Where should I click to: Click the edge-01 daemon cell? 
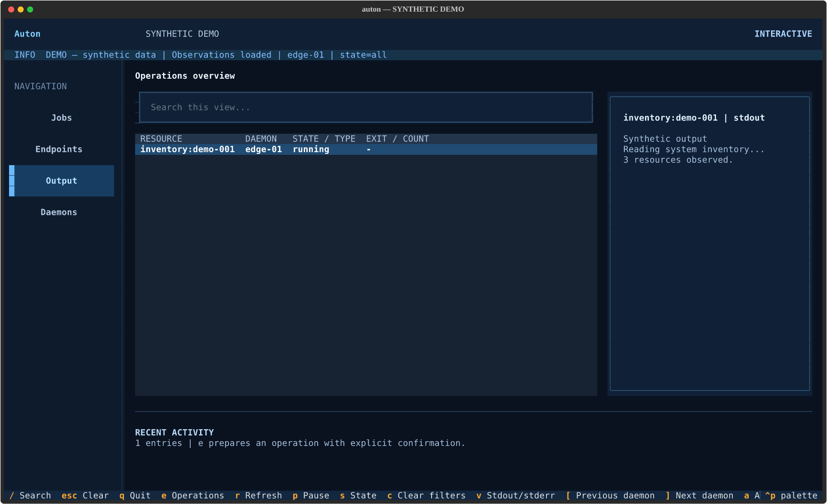263,149
